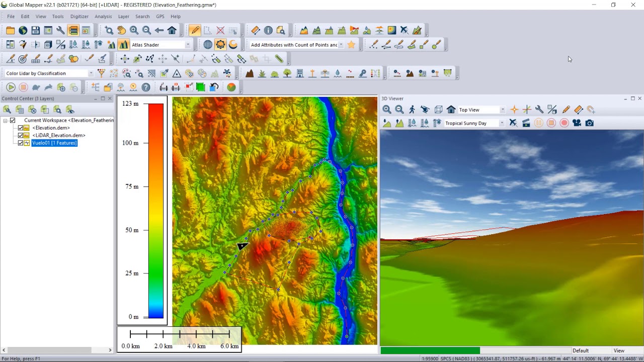Click the 3D Viewer home view icon

[451, 110]
